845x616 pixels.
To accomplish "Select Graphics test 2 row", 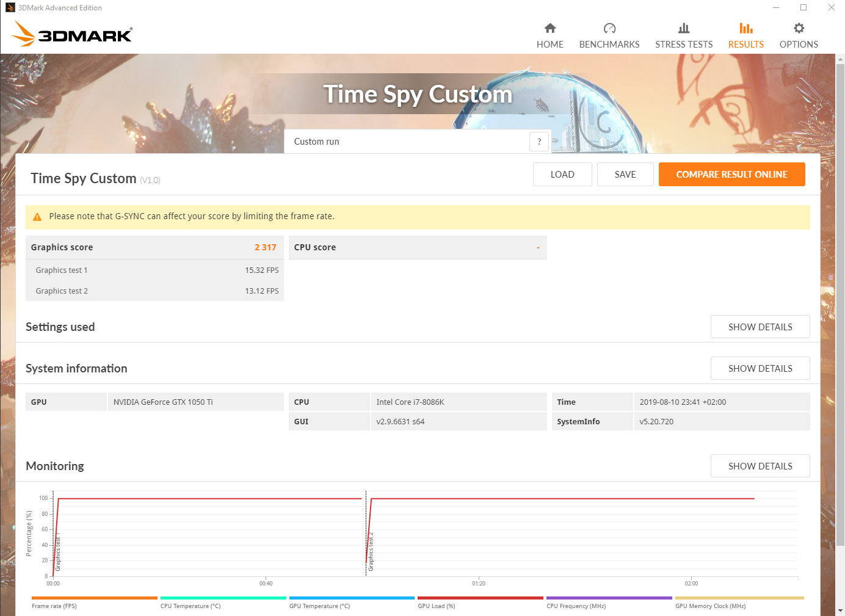I will (154, 291).
